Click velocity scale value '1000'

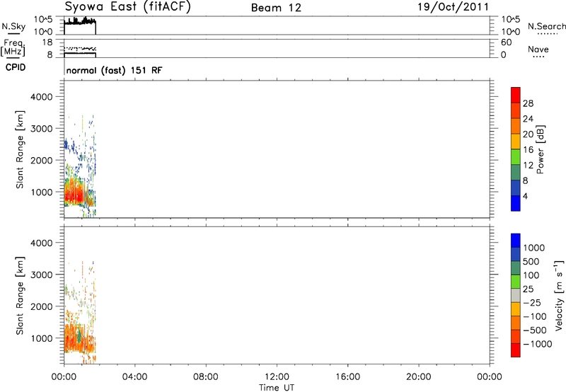[x=534, y=248]
